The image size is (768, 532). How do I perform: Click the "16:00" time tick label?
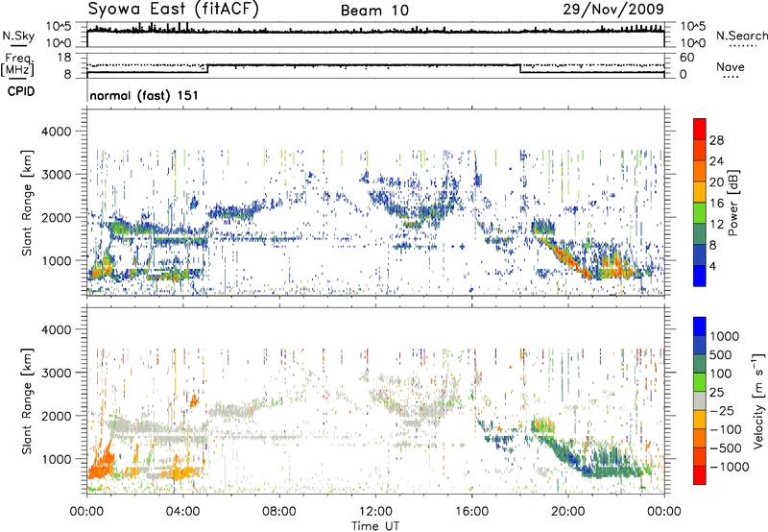(x=471, y=512)
